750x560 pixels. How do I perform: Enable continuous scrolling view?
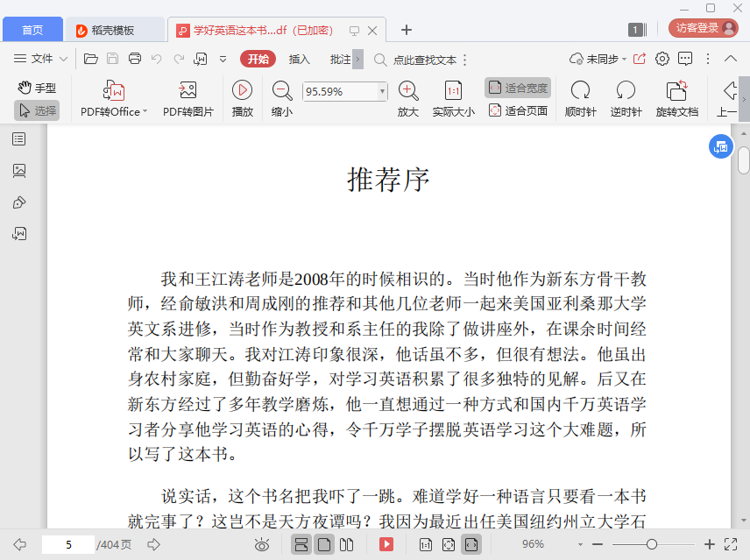coord(301,544)
